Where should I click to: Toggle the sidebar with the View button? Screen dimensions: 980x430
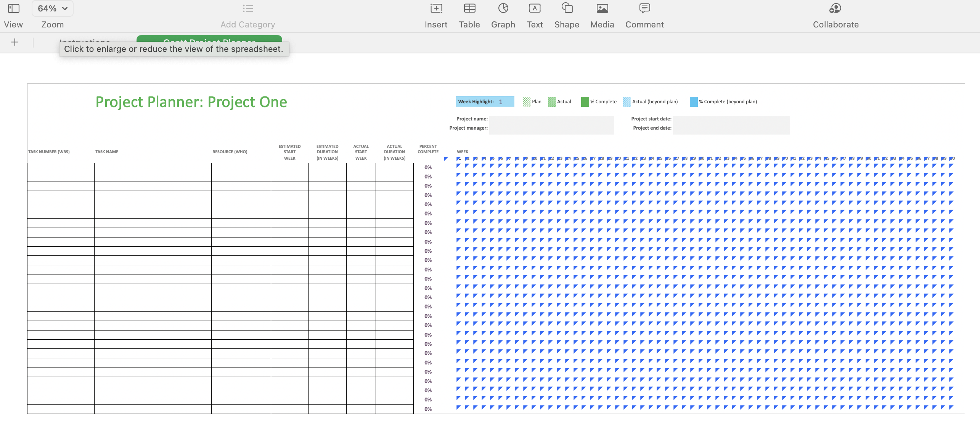(x=13, y=15)
